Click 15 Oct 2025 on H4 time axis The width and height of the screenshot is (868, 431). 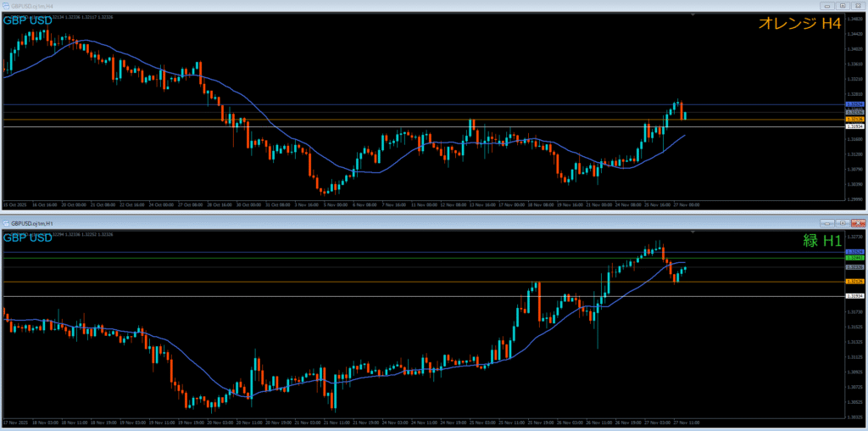point(14,204)
